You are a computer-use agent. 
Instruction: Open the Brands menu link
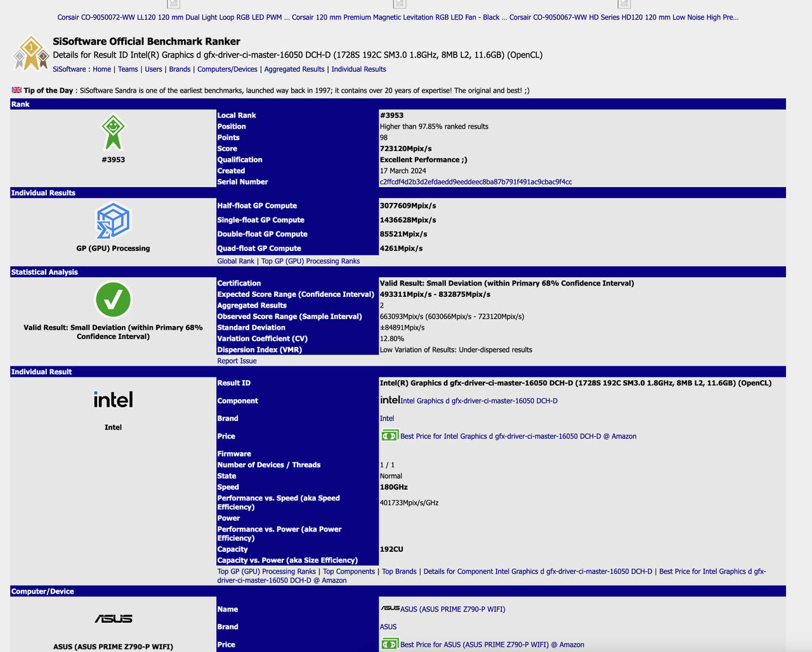point(180,69)
